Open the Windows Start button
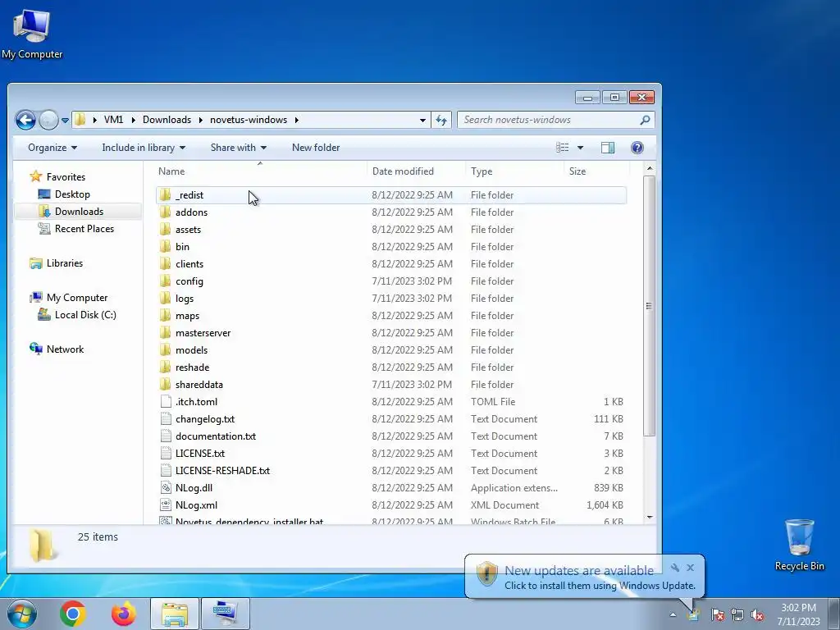The width and height of the screenshot is (840, 630). point(22,614)
